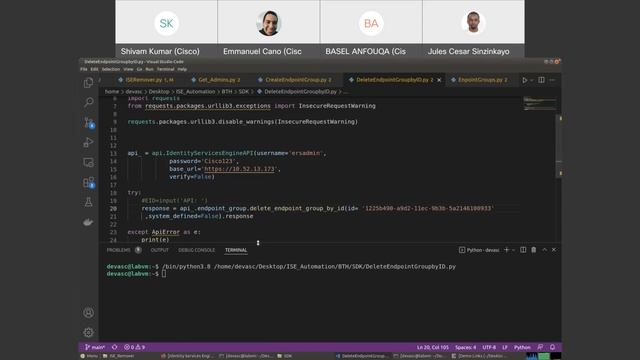Synchronize changes in status bar

(x=115, y=347)
